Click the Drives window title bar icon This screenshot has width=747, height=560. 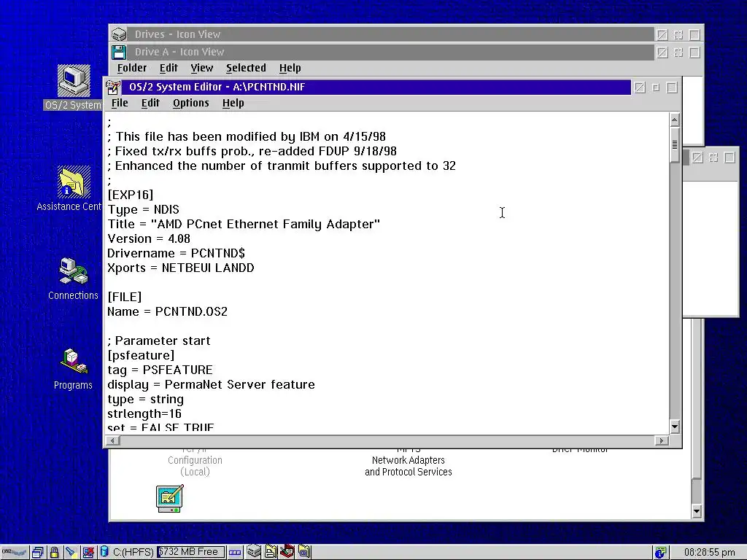click(119, 34)
